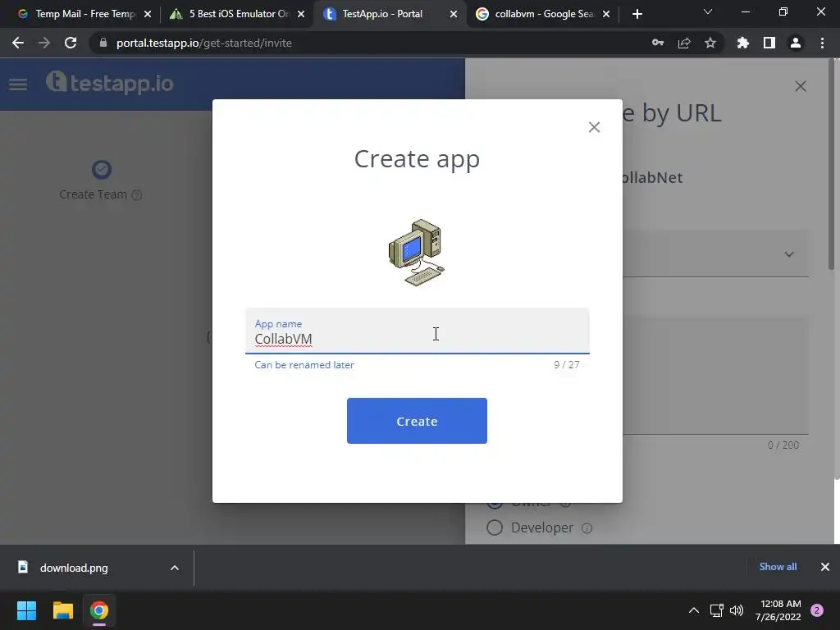
Task: Close the collabvm Google Search tab
Action: [x=606, y=15]
